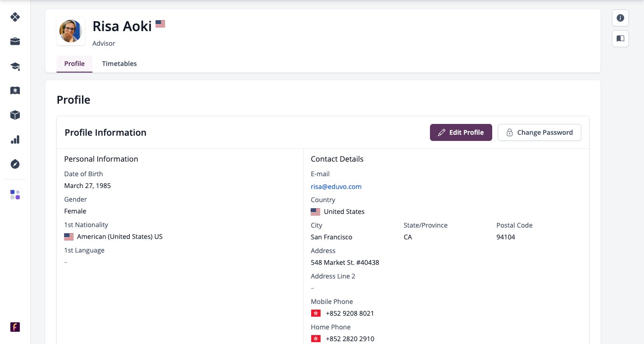Open the risa@eduvo.com email link
Image resolution: width=644 pixels, height=344 pixels.
336,187
